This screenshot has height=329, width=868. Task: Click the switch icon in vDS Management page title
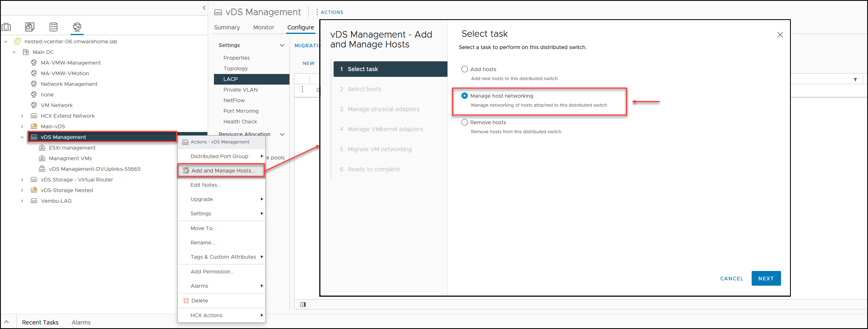pos(218,13)
